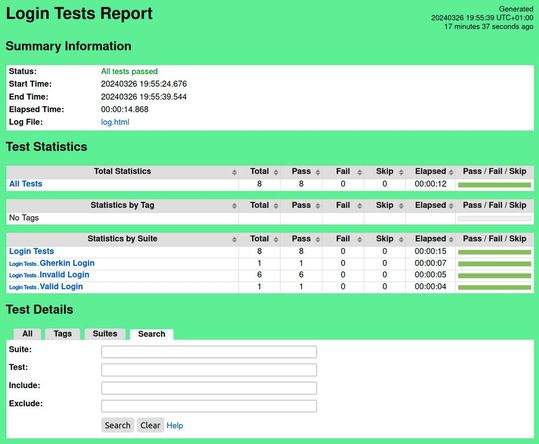The height and width of the screenshot is (444, 539).
Task: Click the Invalid Login total count 6
Action: tap(260, 275)
